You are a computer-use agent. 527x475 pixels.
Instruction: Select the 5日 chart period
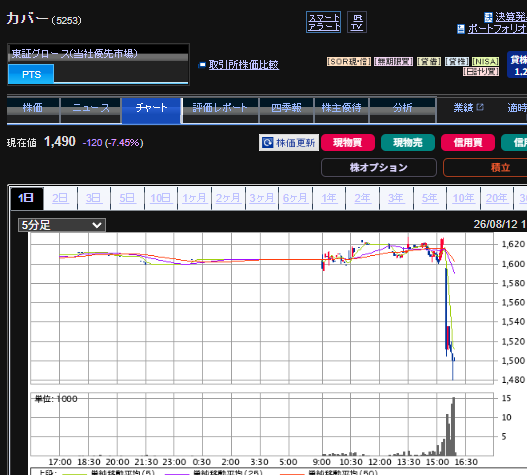click(x=127, y=198)
